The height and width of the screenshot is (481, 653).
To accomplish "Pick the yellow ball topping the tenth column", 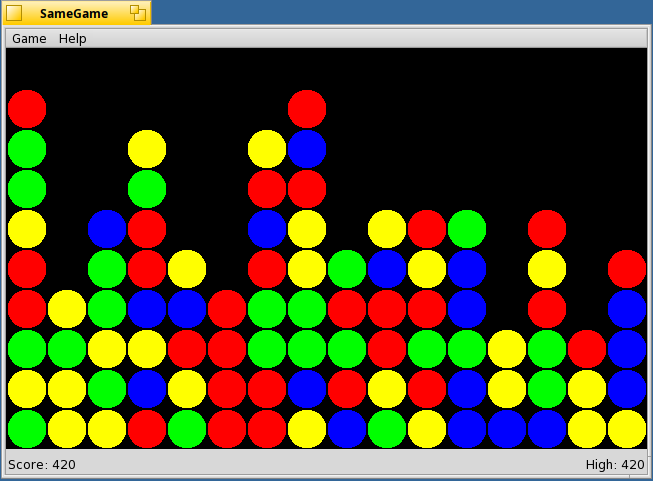I will (x=387, y=229).
